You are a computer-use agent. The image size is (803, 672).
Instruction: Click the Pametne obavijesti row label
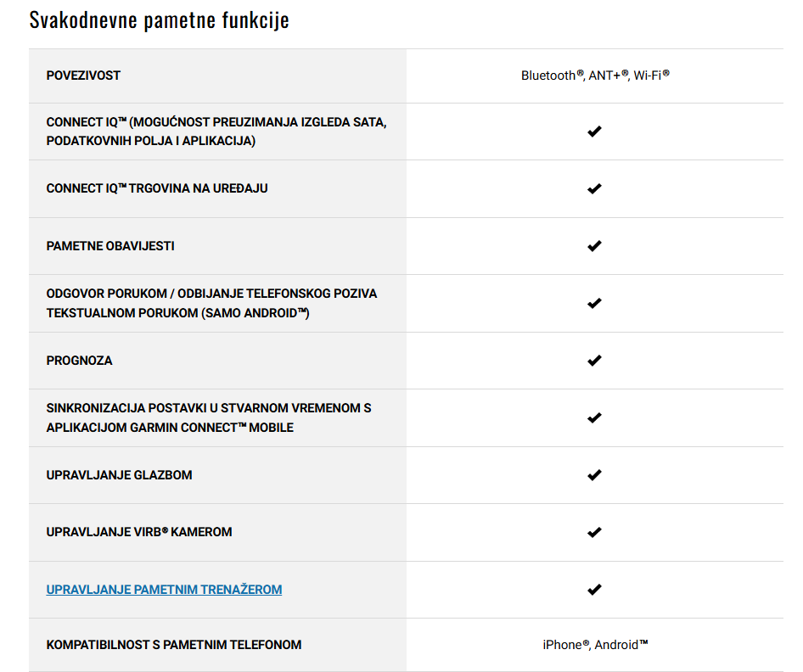coord(110,246)
